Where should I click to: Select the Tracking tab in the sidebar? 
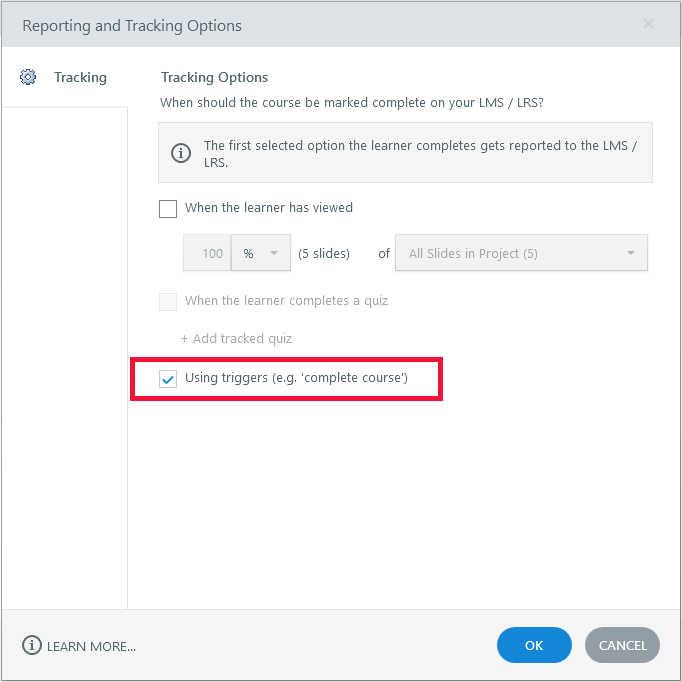(80, 77)
